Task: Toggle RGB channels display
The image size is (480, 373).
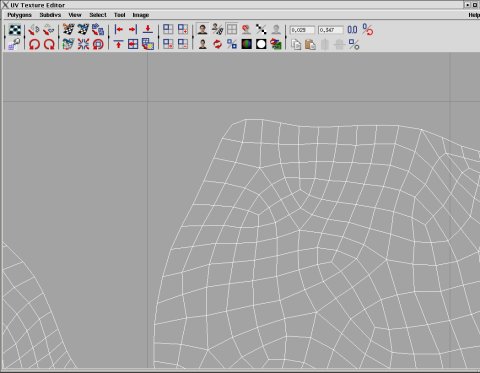Action: coord(247,44)
